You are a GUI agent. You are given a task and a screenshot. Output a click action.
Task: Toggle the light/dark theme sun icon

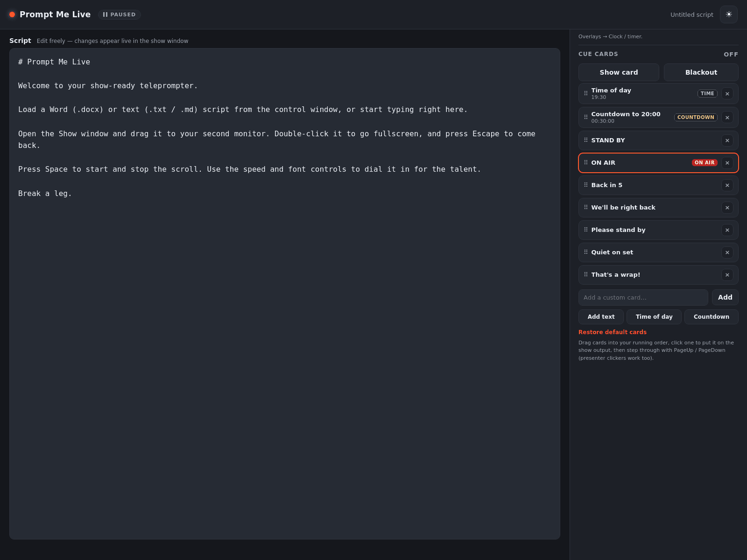(728, 14)
